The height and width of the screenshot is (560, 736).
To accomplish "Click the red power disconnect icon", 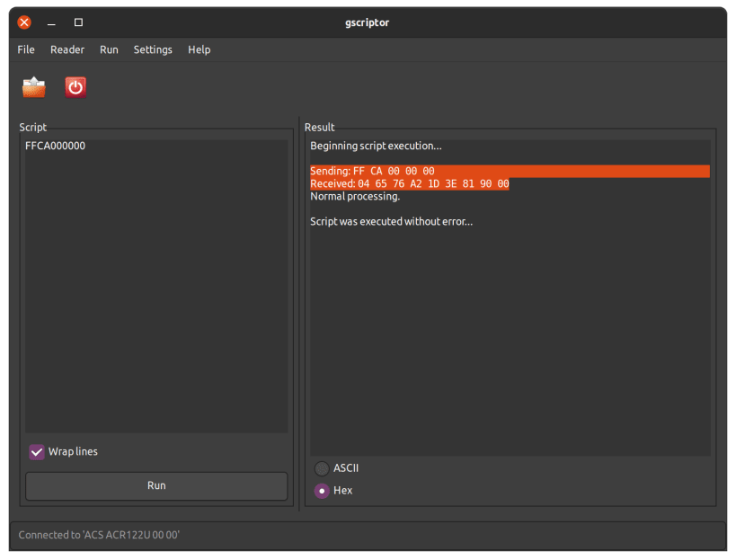I will [75, 87].
